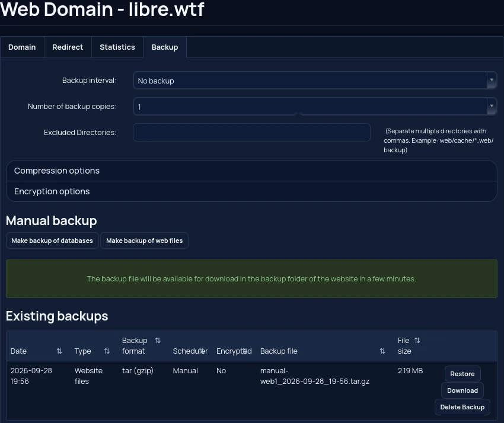Click the manual-web1 tar.gz filename

click(x=315, y=376)
